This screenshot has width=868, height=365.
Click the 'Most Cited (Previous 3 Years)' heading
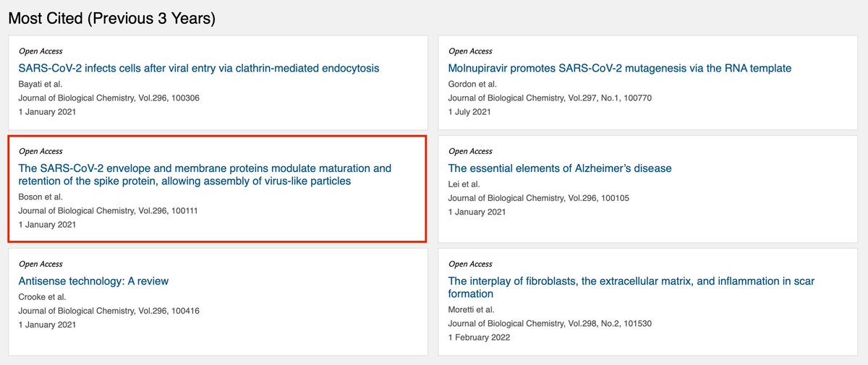tap(112, 19)
